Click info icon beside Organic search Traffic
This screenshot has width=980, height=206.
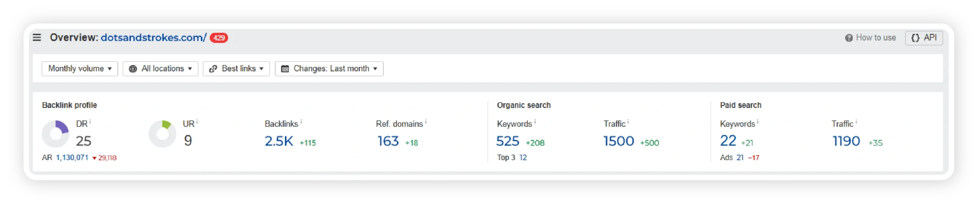pyautogui.click(x=627, y=122)
